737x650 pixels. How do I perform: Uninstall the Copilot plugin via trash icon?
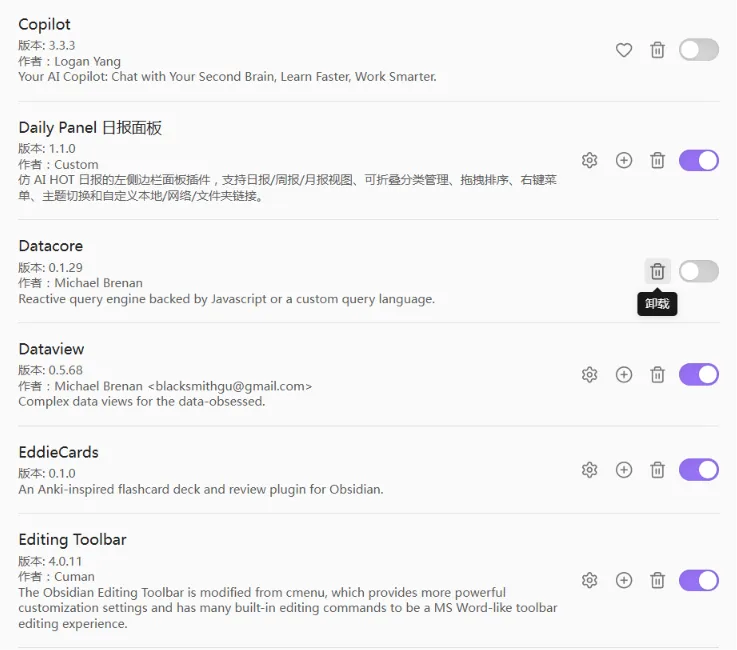coord(657,50)
